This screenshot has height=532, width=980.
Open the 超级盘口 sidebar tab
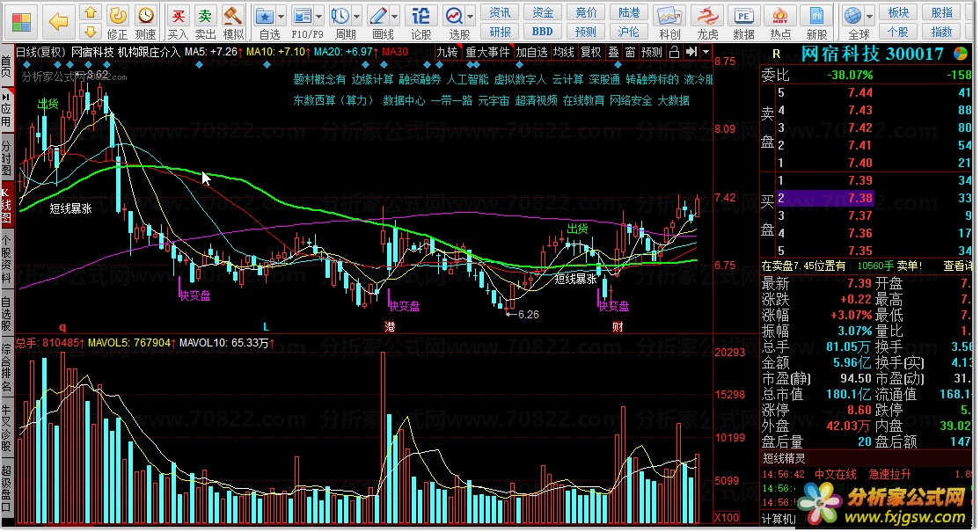[6, 488]
